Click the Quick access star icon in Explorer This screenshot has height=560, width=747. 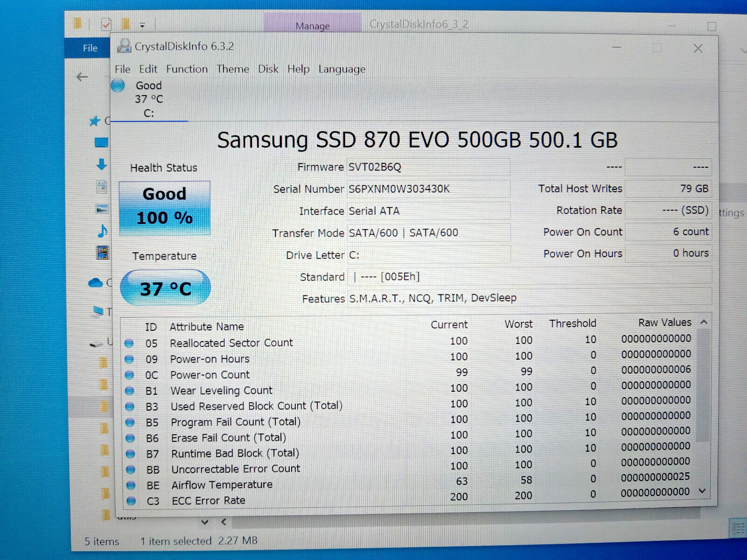click(x=95, y=121)
